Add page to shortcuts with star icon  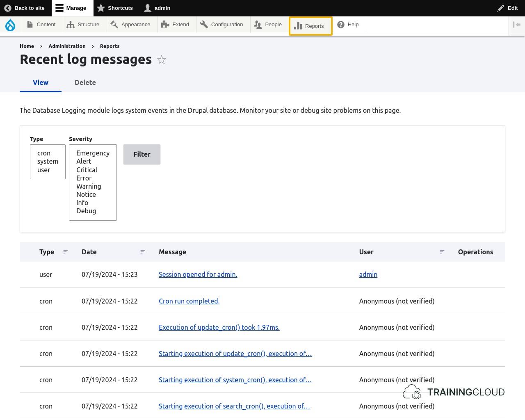click(x=162, y=60)
